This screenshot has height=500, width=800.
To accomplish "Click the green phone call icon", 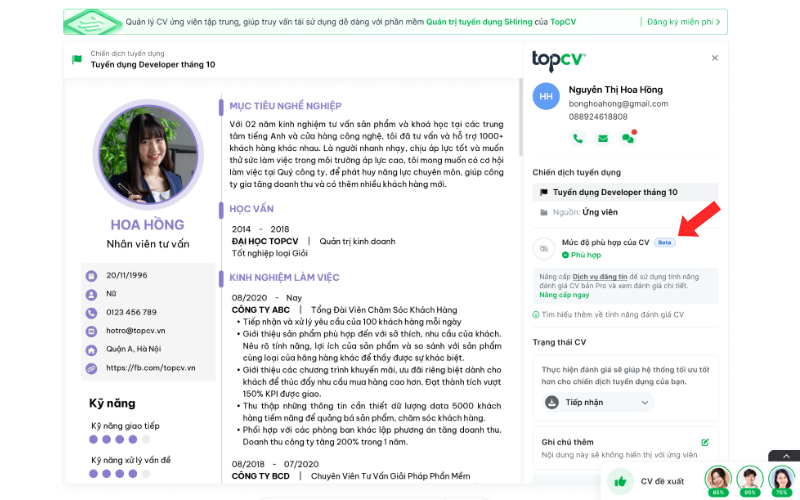I will point(578,138).
